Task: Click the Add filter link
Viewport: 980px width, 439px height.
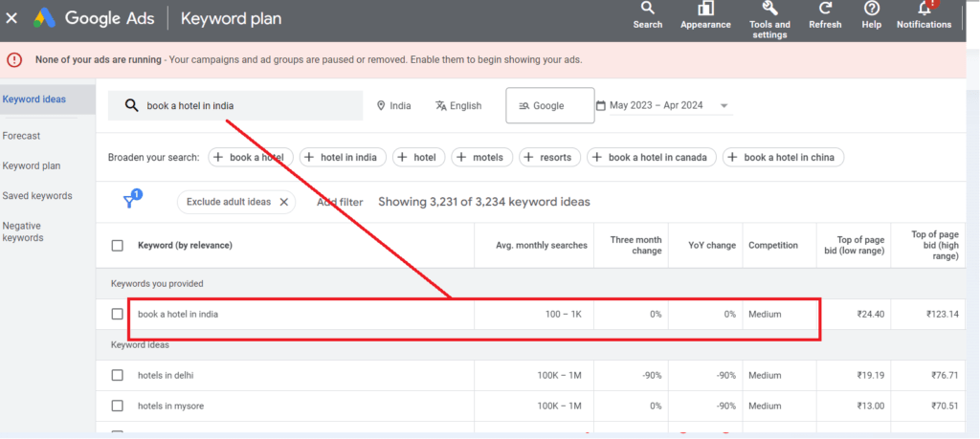Action: point(340,202)
